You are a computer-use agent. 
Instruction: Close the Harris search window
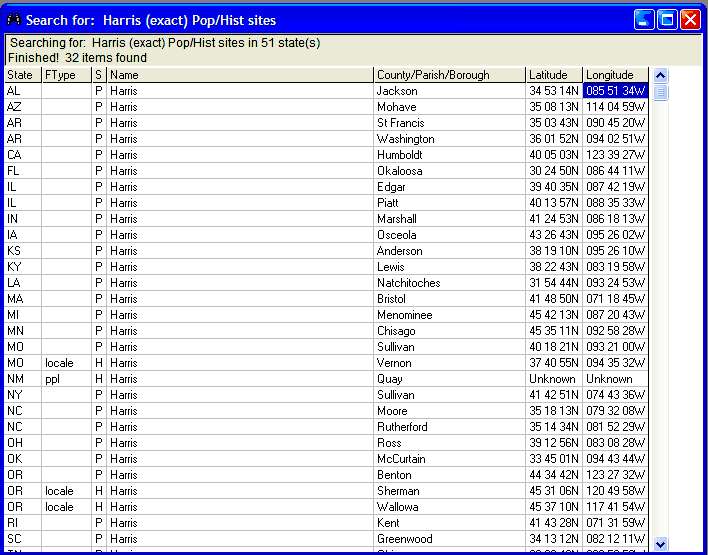click(690, 19)
